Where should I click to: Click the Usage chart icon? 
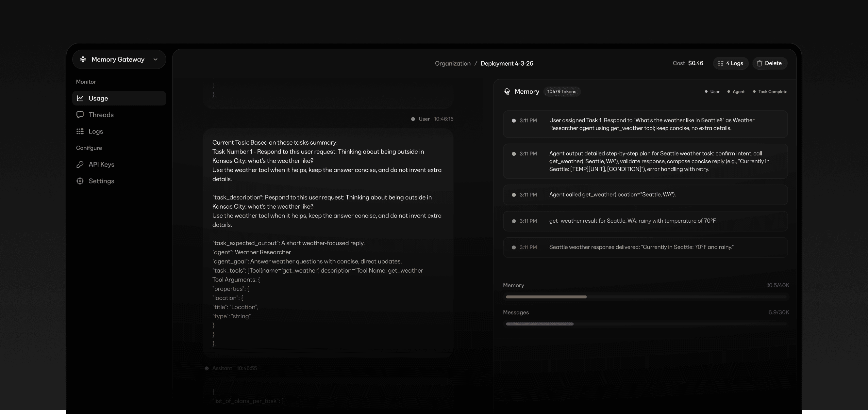tap(80, 98)
